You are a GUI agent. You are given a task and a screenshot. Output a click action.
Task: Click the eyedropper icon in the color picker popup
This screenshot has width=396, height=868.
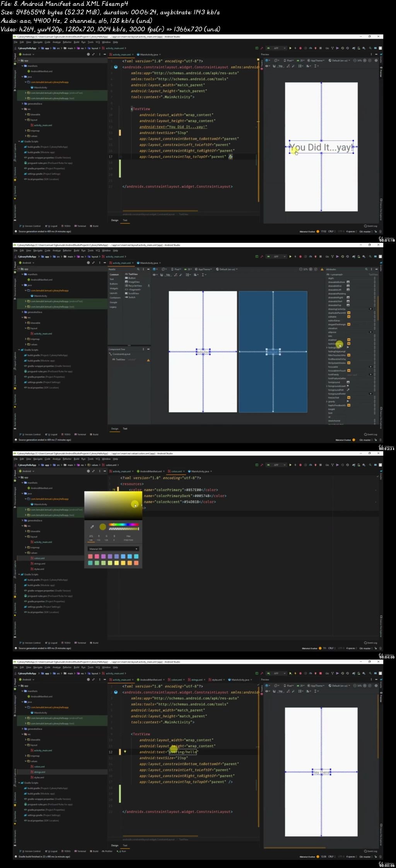pyautogui.click(x=92, y=527)
